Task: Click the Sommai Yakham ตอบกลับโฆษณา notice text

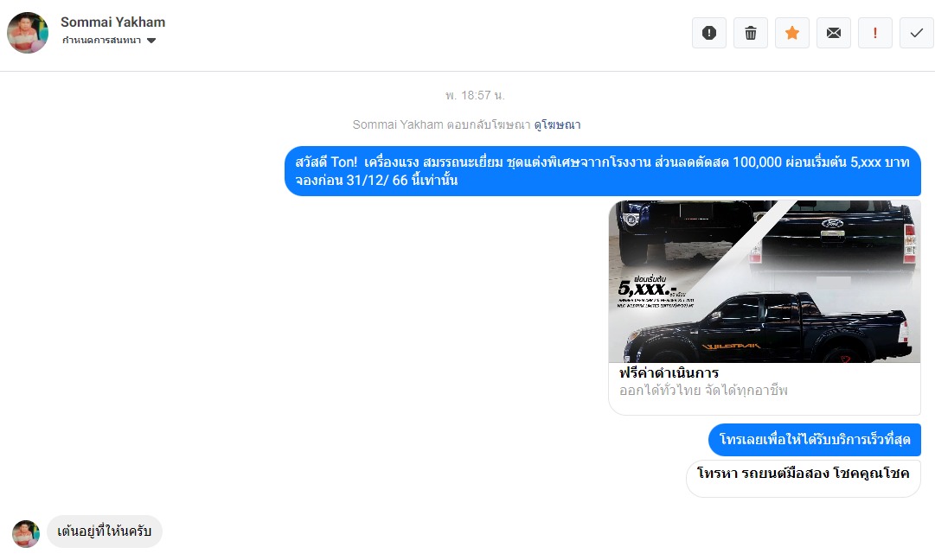Action: [x=441, y=124]
